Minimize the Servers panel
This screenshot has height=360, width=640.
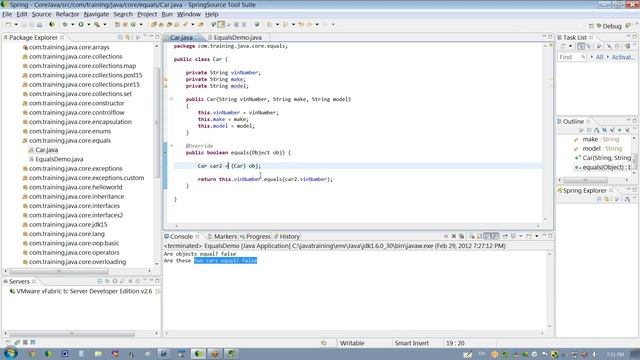(x=151, y=281)
